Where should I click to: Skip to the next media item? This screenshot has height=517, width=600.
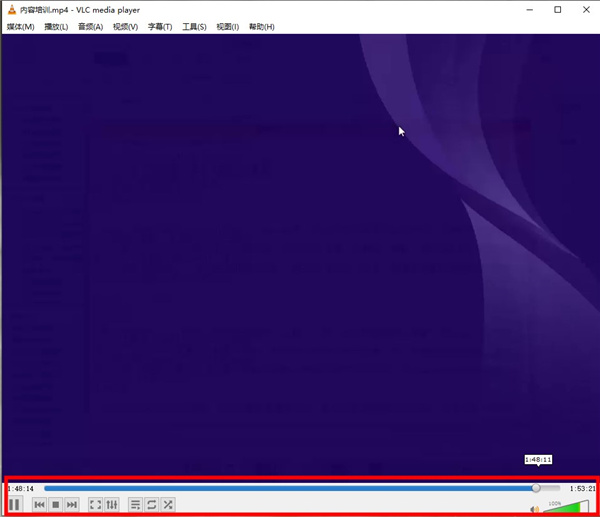point(72,505)
